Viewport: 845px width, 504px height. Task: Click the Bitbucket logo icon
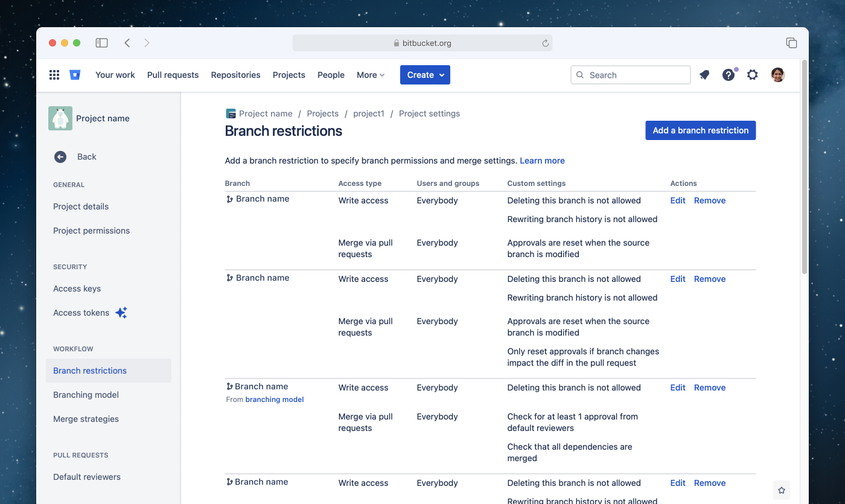click(75, 74)
